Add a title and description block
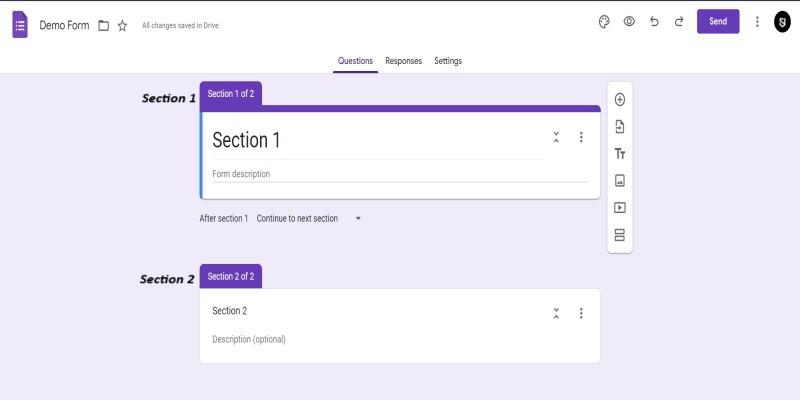The height and width of the screenshot is (400, 800). click(620, 154)
